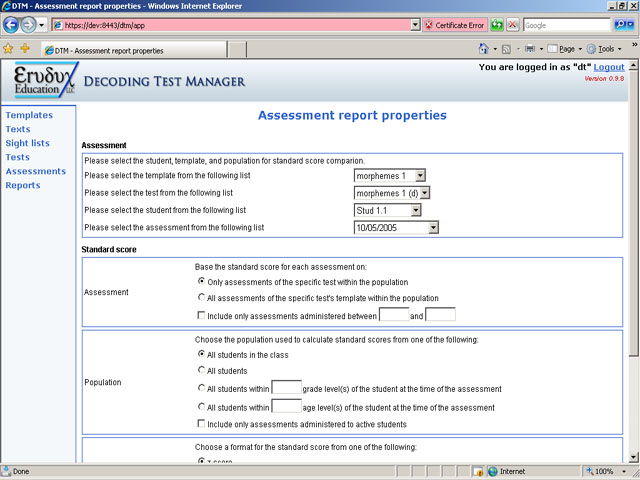The width and height of the screenshot is (640, 480).
Task: Open Reports in the sidebar
Action: tap(22, 185)
